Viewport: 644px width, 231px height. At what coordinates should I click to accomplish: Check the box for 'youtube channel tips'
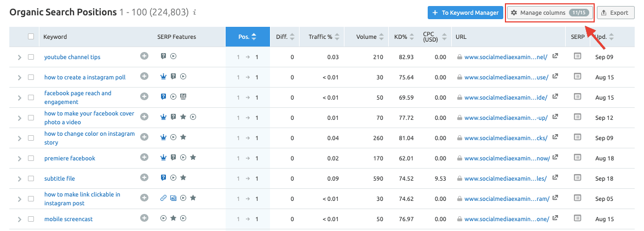(x=31, y=57)
